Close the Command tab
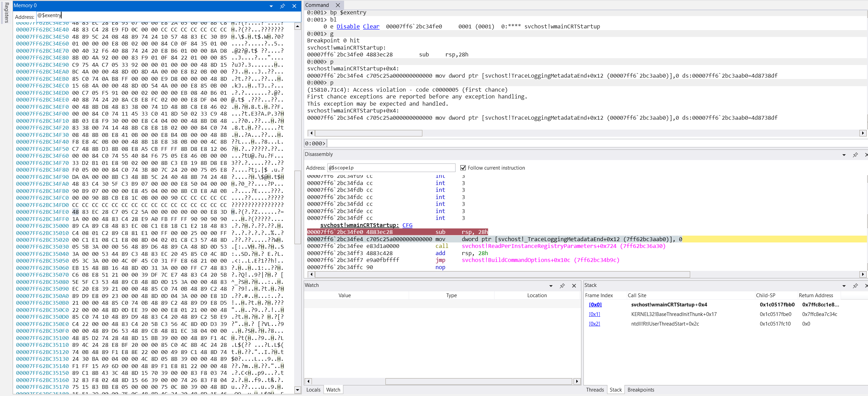Screen dimensions: 868x396 point(338,5)
